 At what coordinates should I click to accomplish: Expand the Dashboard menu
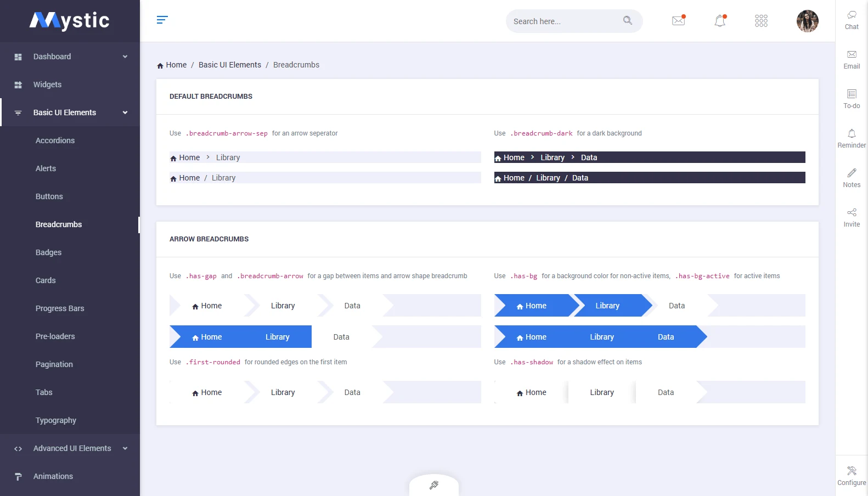70,57
